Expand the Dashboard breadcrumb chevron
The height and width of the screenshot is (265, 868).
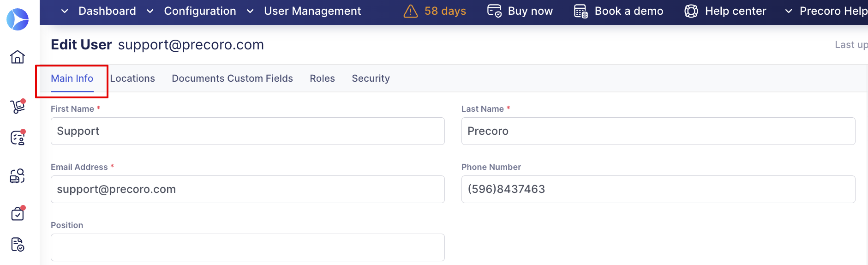(65, 11)
